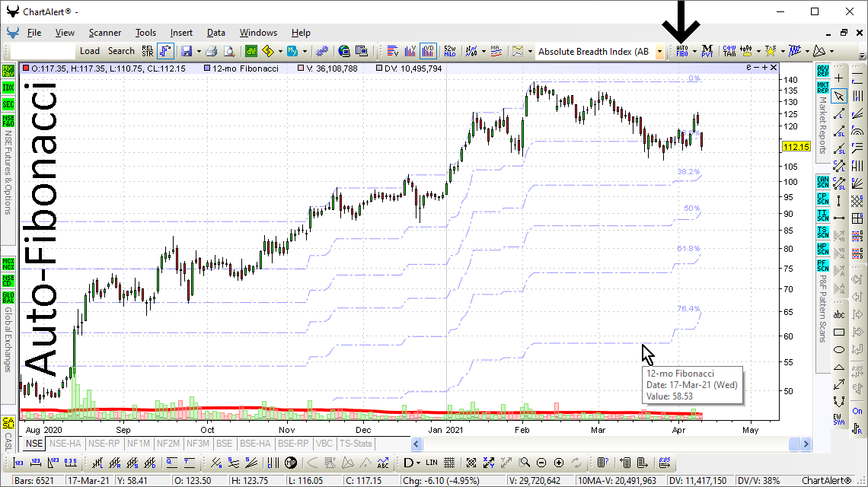Click the yellow 112.15 price label
This screenshot has height=487, width=868.
pyautogui.click(x=796, y=147)
